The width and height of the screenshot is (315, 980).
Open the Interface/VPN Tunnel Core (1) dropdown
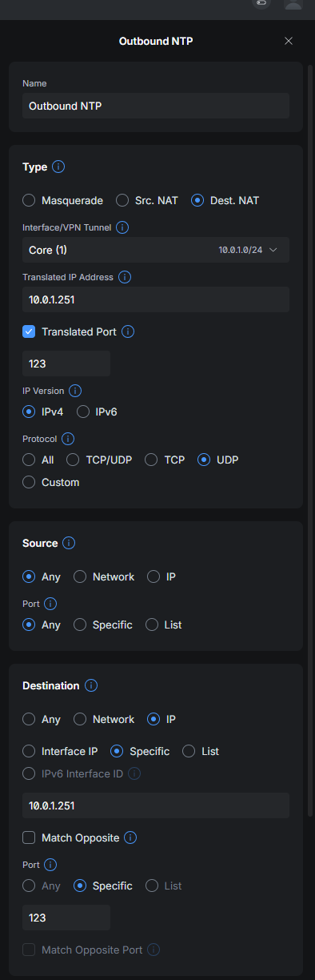tap(156, 250)
